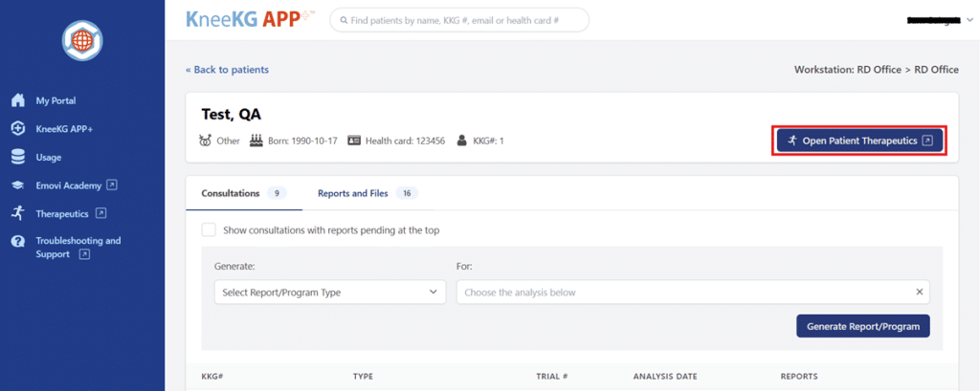Click the Troubleshooting question mark icon
This screenshot has width=980, height=391.
[18, 242]
